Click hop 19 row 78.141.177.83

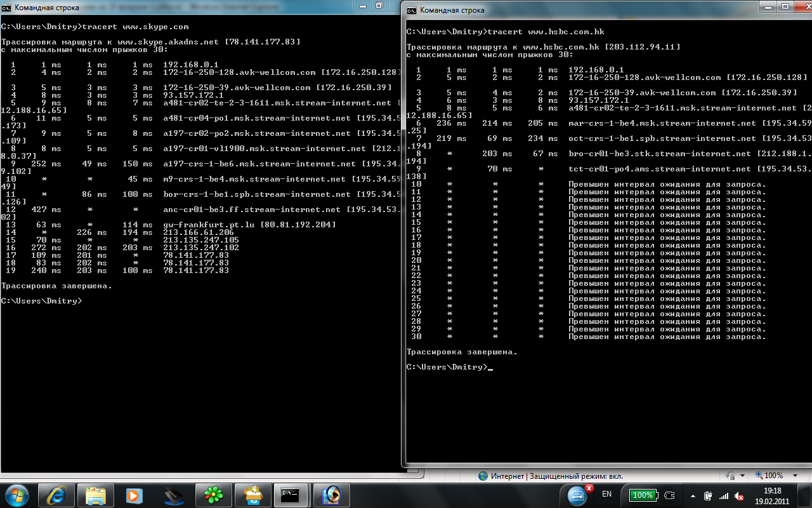117,271
